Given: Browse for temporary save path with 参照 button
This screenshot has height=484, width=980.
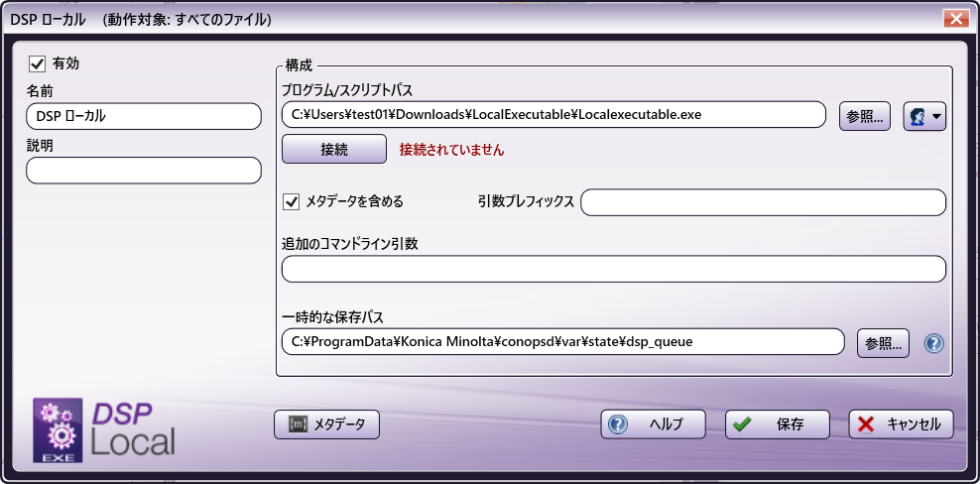Looking at the screenshot, I should [x=883, y=343].
